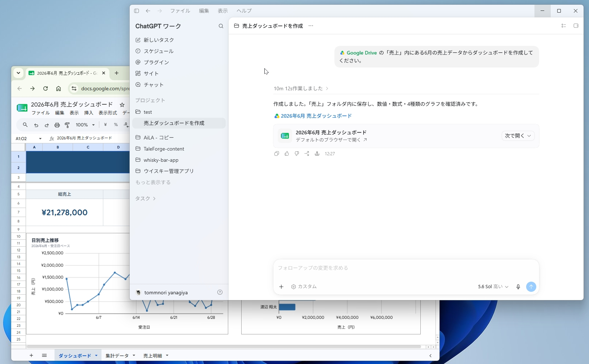Expand the 10m 12s作業しました details
Image resolution: width=589 pixels, height=364 pixels.
coord(301,88)
